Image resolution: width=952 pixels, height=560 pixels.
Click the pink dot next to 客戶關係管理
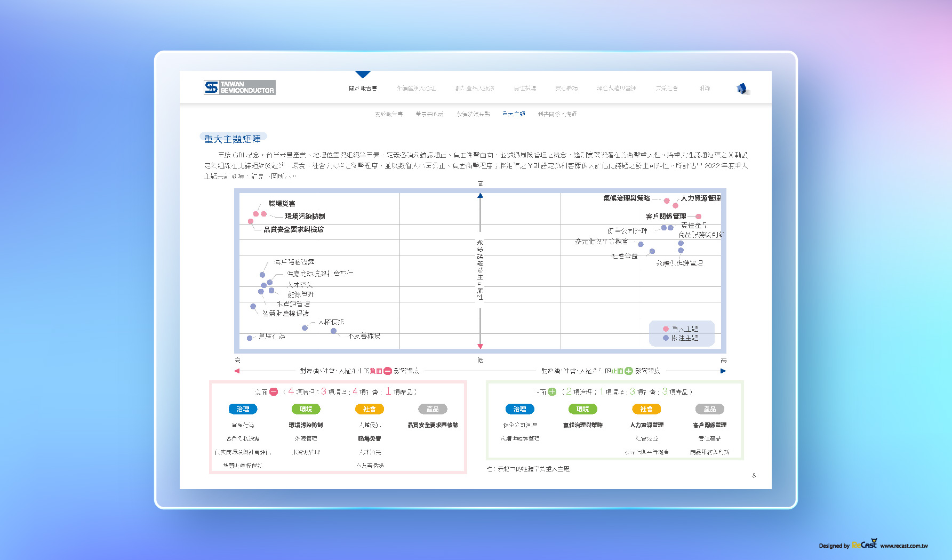click(x=698, y=217)
